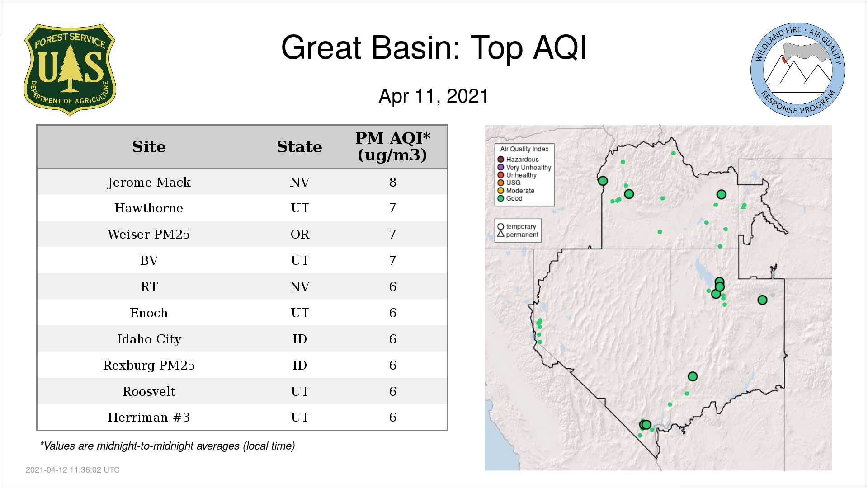This screenshot has height=488, width=868.
Task: Click the AQI value 7 for Hawthorne
Action: tap(392, 208)
